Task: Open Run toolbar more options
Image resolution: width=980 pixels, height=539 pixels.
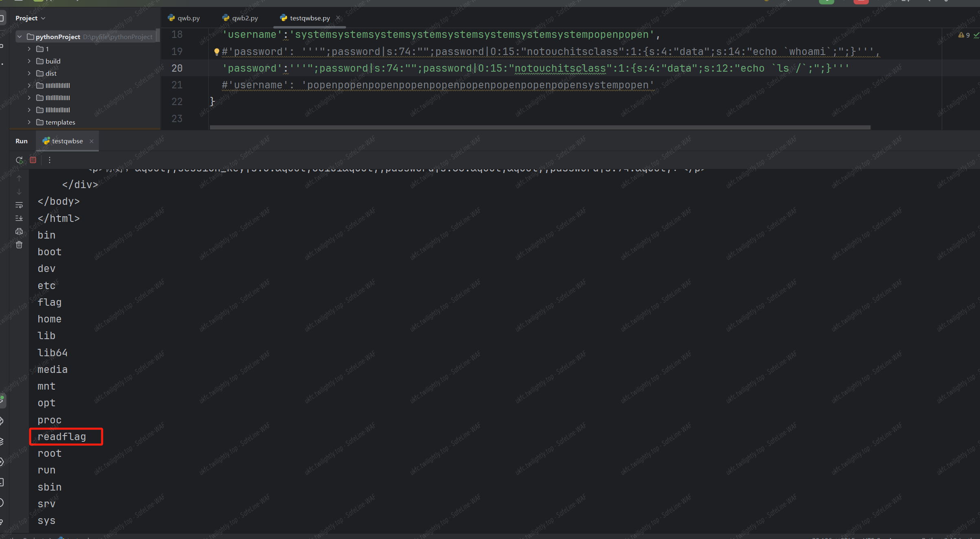Action: [50, 160]
